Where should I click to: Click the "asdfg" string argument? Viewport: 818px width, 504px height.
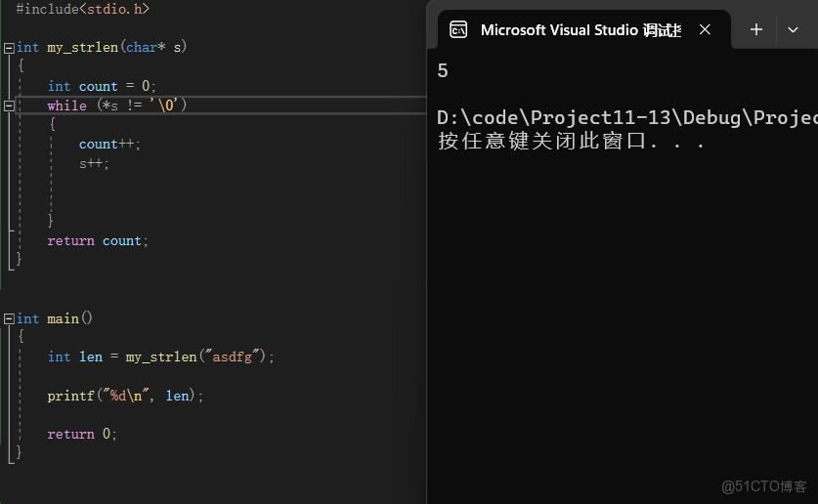[233, 357]
